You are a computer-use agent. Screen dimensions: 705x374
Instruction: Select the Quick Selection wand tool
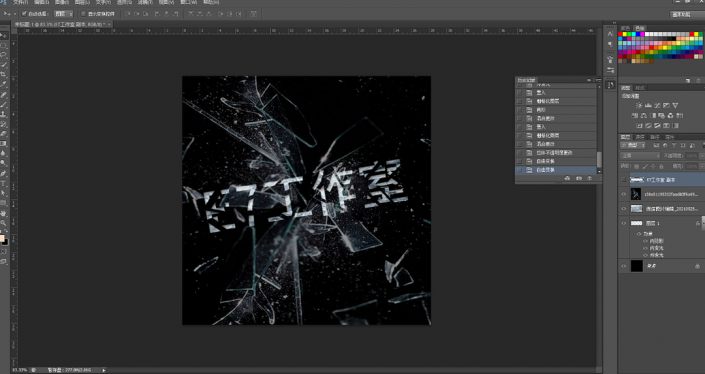(x=4, y=65)
